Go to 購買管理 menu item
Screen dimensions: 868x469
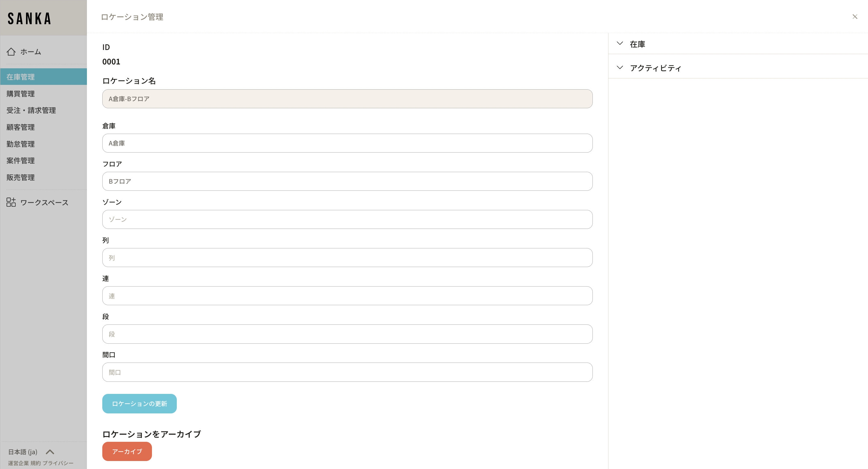click(x=21, y=94)
